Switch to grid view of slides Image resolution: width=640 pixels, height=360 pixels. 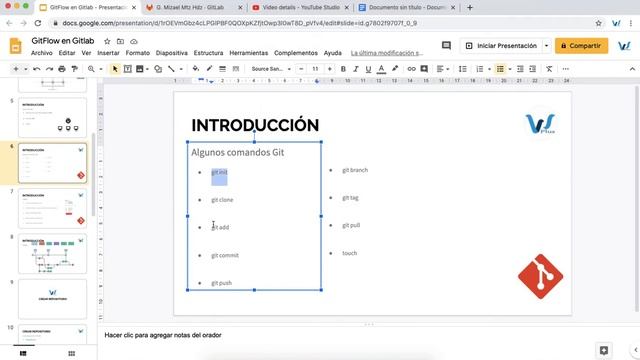point(71,353)
